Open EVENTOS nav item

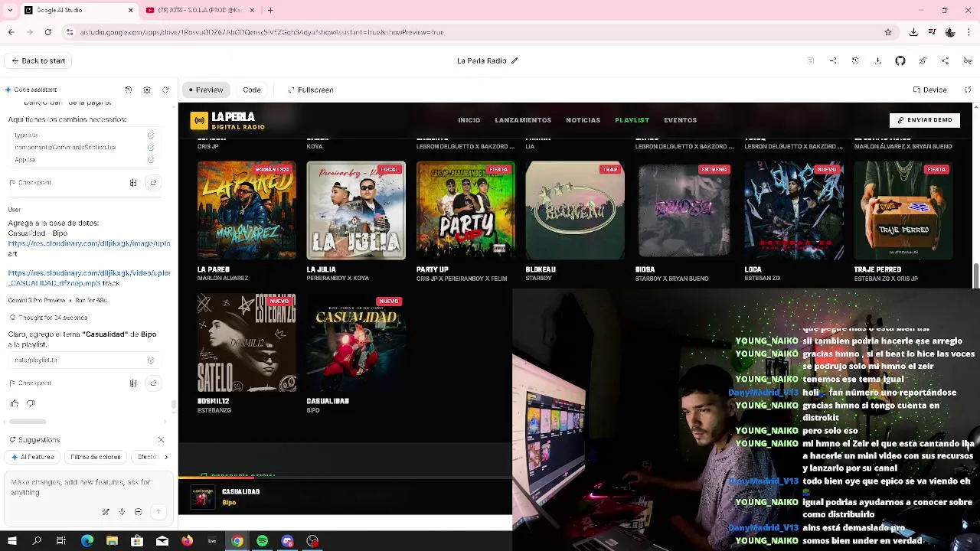click(x=681, y=120)
